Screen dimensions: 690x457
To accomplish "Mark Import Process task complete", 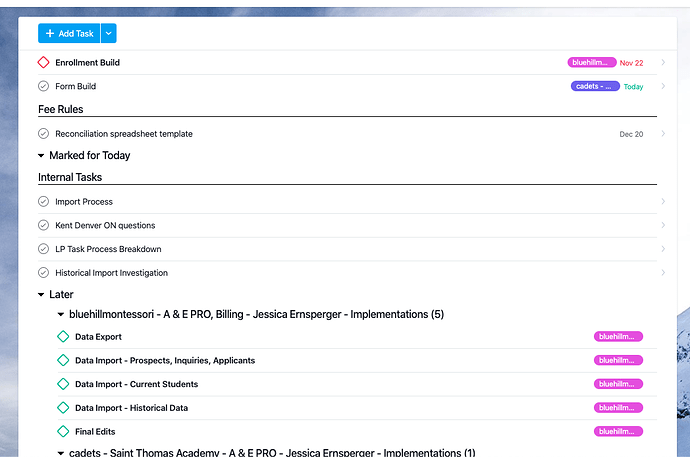I will pyautogui.click(x=43, y=201).
